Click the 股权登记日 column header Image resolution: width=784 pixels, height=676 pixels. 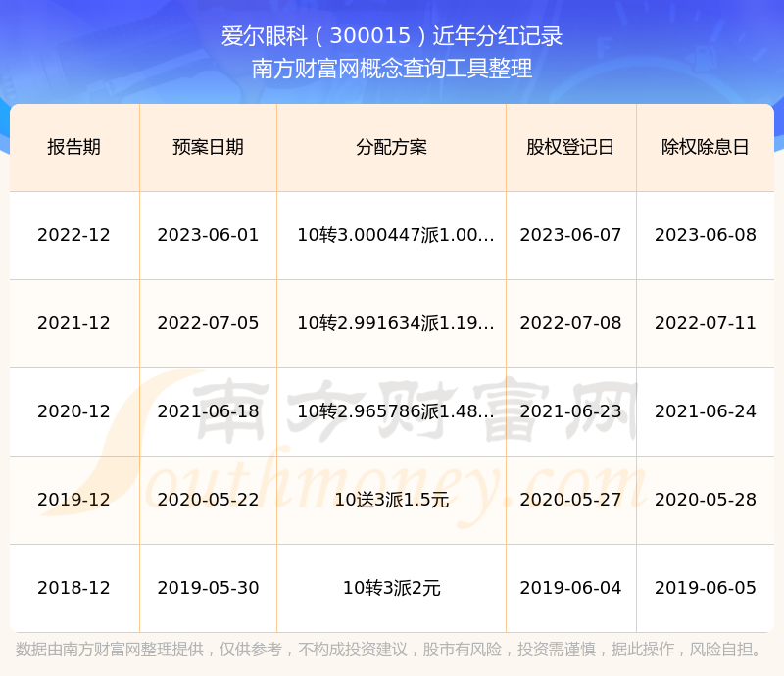pyautogui.click(x=570, y=148)
